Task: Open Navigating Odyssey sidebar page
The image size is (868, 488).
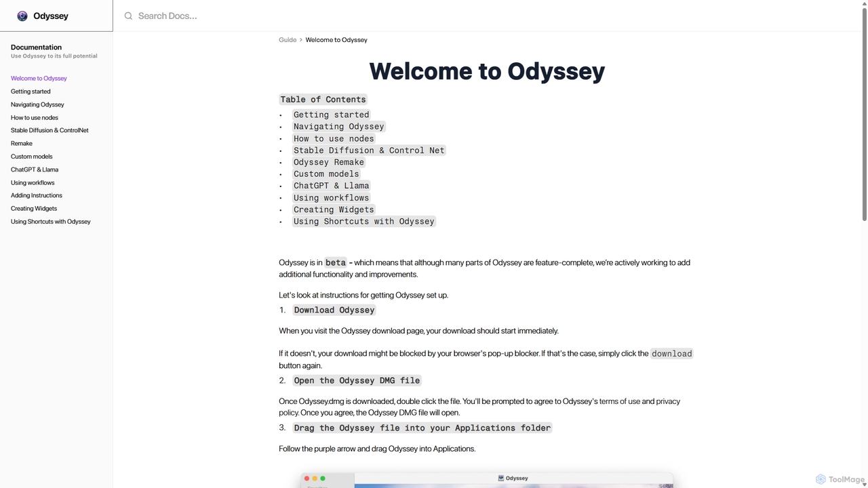Action: point(37,104)
